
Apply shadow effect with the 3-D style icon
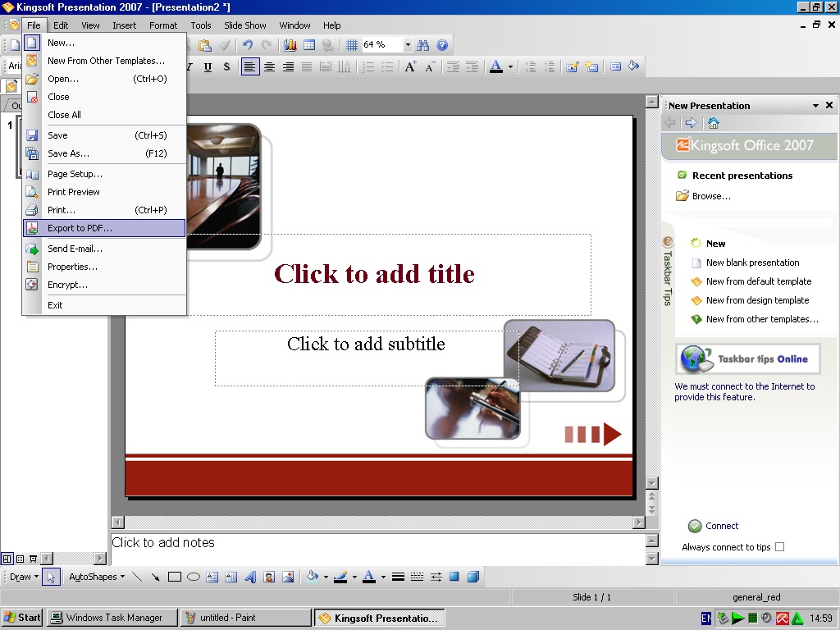pos(474,576)
